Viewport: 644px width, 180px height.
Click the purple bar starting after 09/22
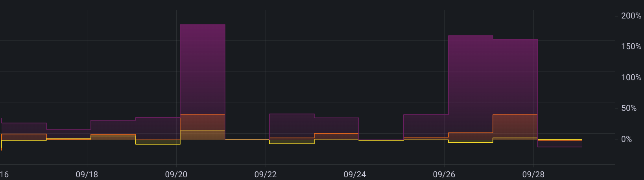click(x=292, y=126)
